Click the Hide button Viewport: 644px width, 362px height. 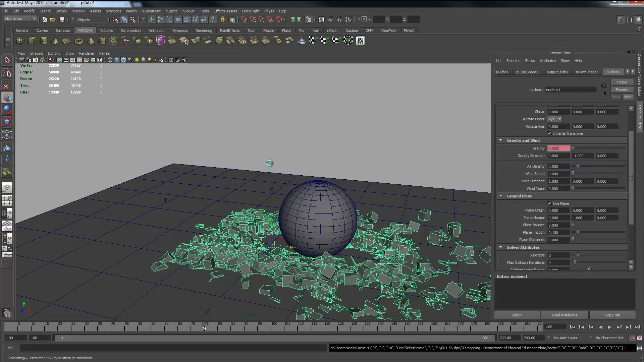(x=628, y=97)
